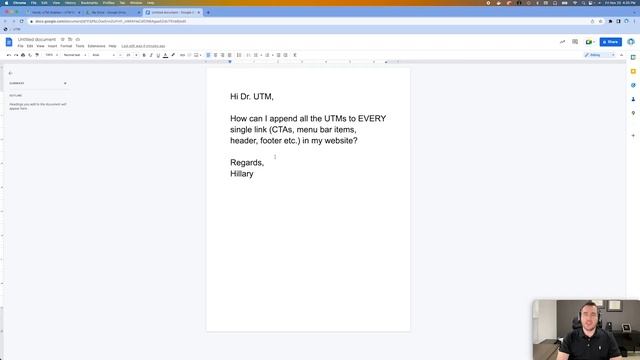Toggle Bold formatting
The width and height of the screenshot is (640, 360).
coord(144,55)
